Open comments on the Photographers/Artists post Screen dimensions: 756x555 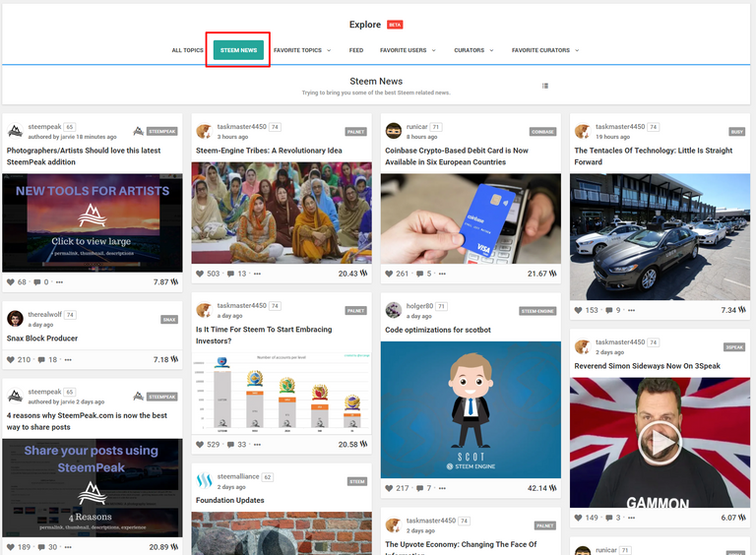[37, 281]
